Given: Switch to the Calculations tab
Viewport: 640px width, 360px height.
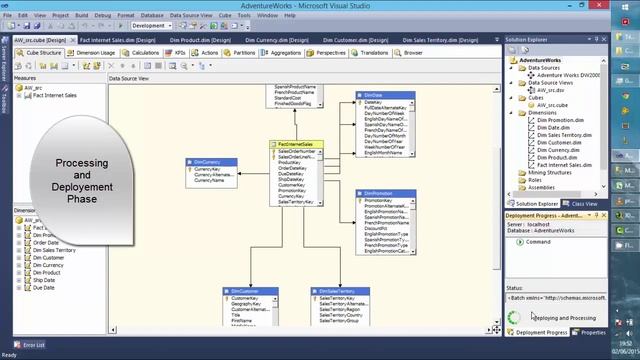Looking at the screenshot, I should pos(141,53).
